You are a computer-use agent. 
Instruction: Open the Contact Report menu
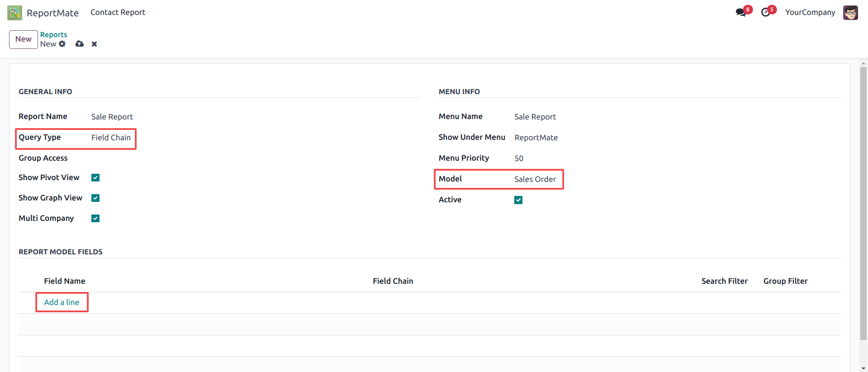pos(118,12)
